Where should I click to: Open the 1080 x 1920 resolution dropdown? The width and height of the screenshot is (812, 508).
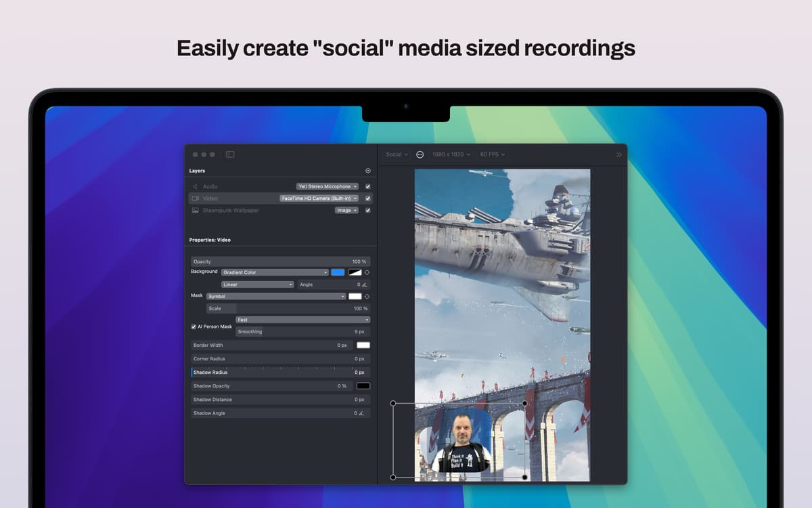(x=452, y=154)
